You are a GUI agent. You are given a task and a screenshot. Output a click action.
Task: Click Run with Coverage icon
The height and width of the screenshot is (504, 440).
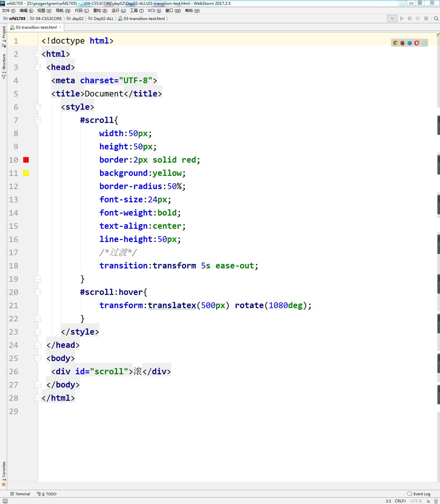click(418, 18)
